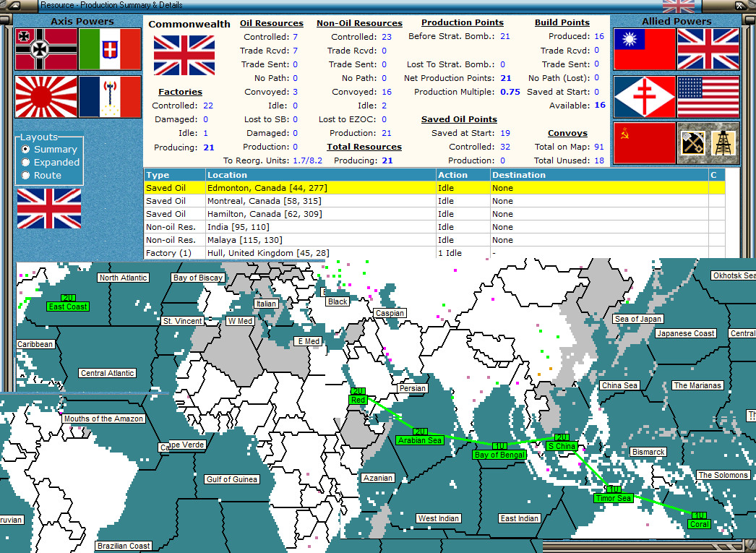The image size is (756, 553).
Task: Click the East Coast convoy marker
Action: 68,303
